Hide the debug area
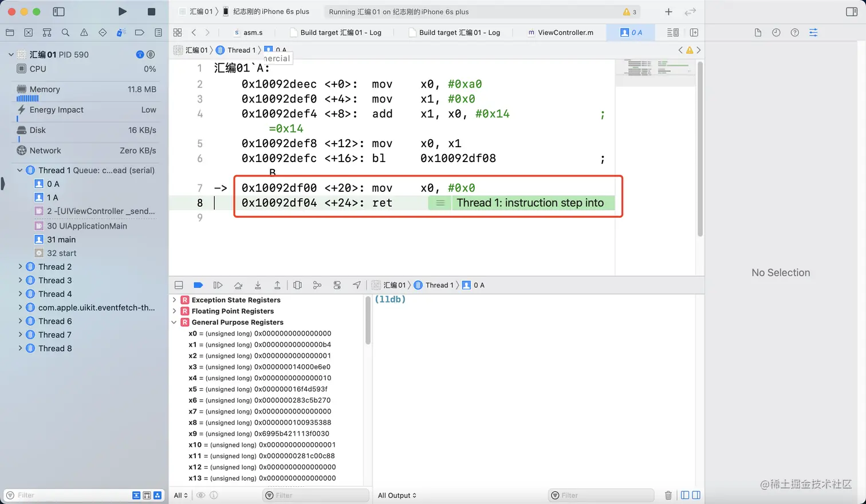Image resolution: width=866 pixels, height=504 pixels. point(179,285)
